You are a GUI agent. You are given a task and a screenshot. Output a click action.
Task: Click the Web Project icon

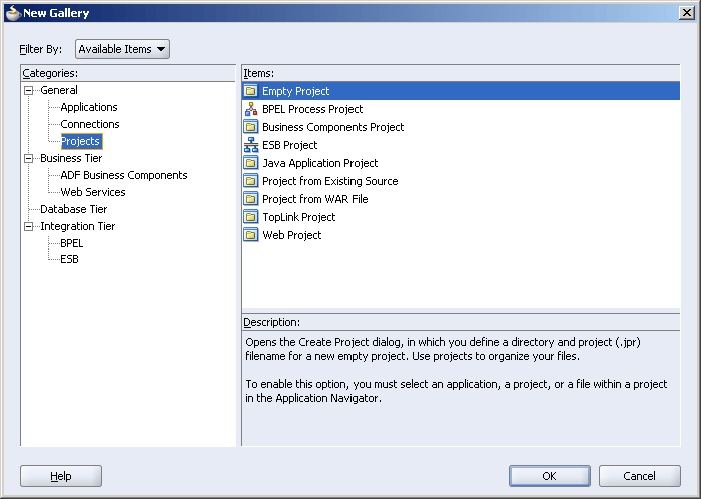tap(251, 235)
